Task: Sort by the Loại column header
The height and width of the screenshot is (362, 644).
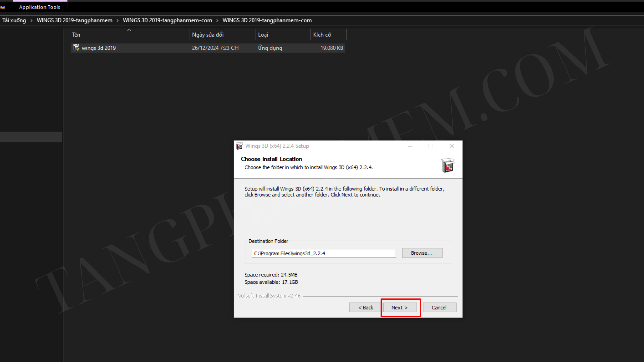Action: (x=263, y=35)
